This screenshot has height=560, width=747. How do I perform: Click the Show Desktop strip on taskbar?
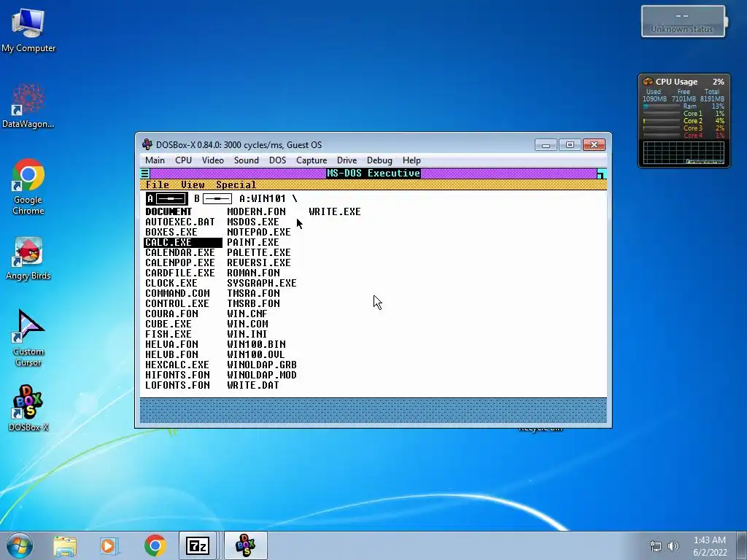point(743,545)
